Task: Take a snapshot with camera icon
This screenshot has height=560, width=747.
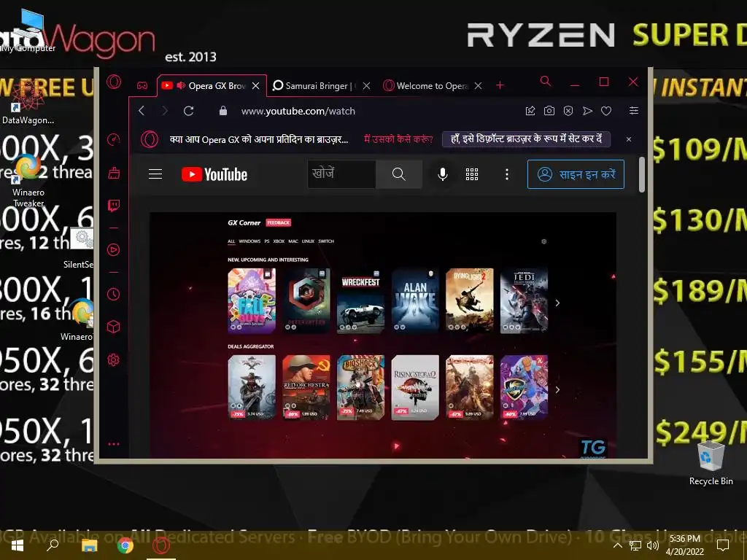Action: pos(549,111)
